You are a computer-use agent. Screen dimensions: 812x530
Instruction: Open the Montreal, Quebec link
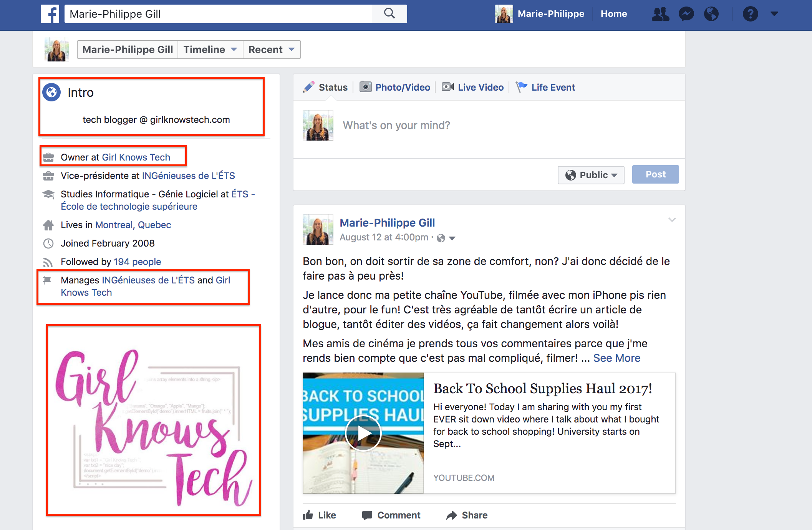point(133,225)
